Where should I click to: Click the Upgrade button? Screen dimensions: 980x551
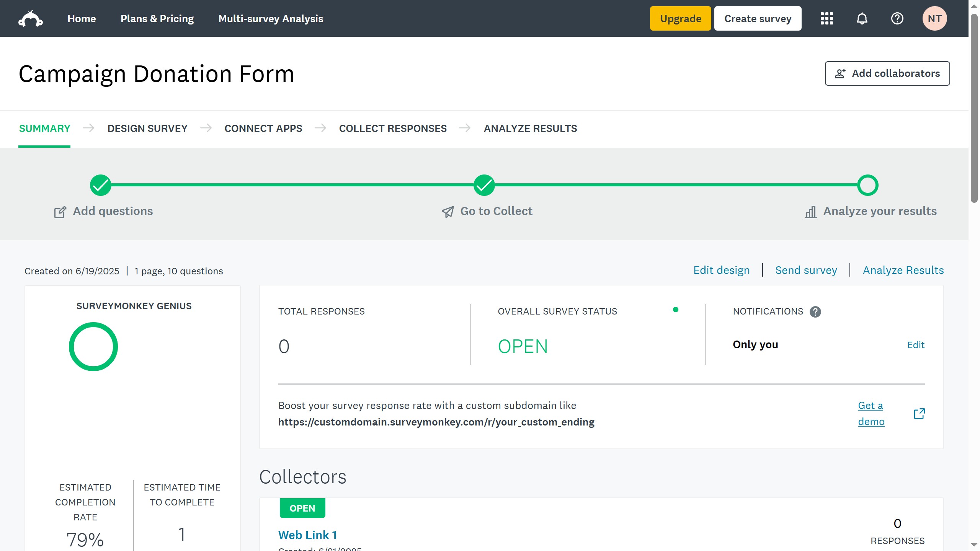[x=680, y=19]
